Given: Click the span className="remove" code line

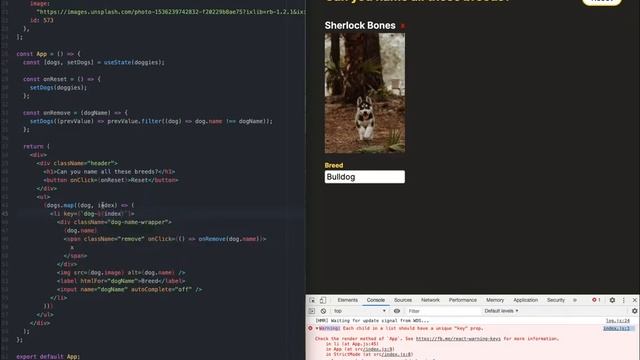Looking at the screenshot, I should coord(165,239).
